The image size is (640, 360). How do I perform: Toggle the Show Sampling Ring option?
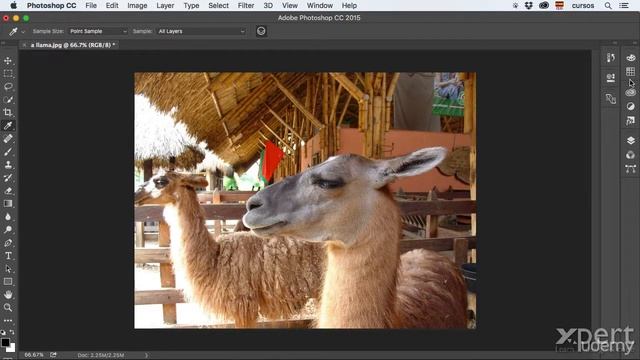[x=261, y=31]
